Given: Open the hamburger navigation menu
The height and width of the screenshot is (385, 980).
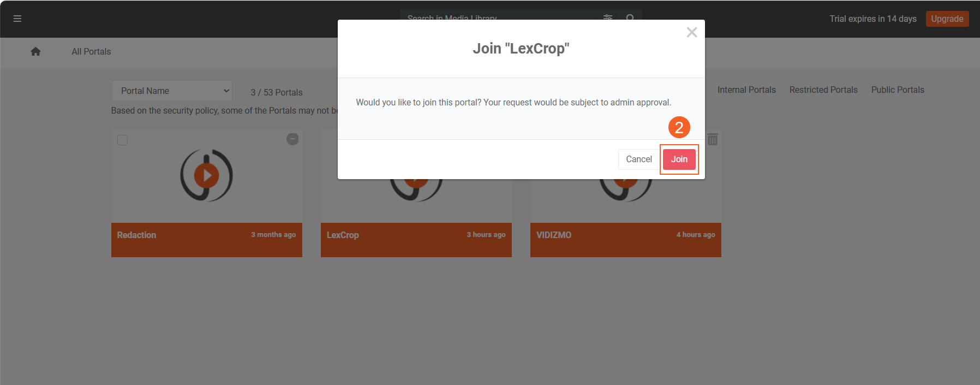Looking at the screenshot, I should click(17, 19).
